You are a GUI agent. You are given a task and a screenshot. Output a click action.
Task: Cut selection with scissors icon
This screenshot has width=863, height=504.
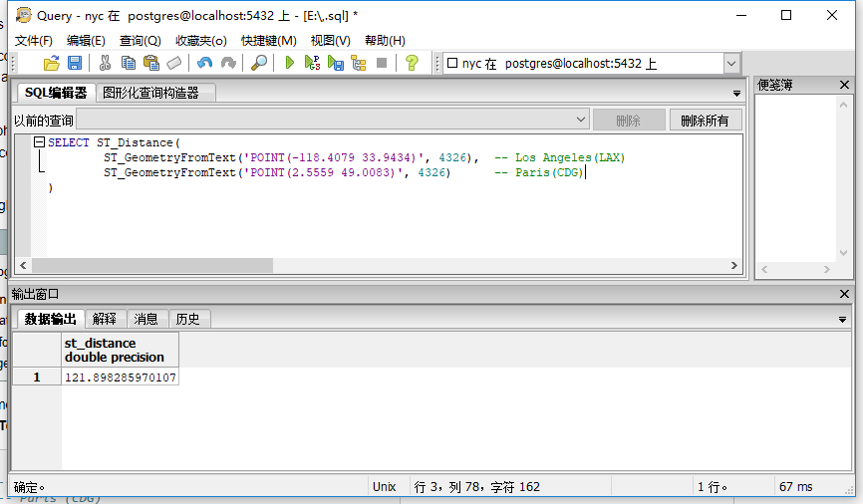(105, 64)
